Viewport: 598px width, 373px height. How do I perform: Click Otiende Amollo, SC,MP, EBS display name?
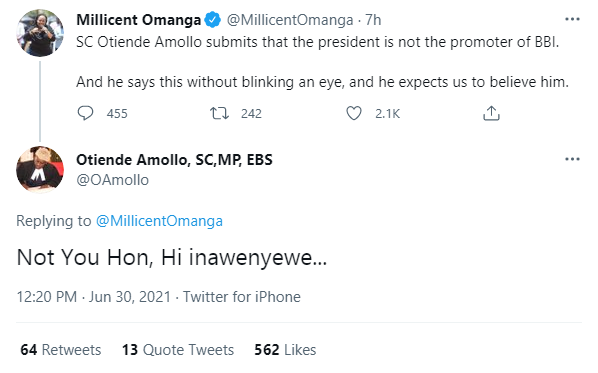(x=174, y=160)
